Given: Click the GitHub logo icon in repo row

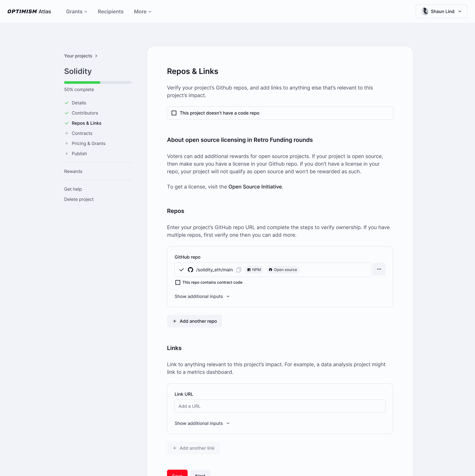Looking at the screenshot, I should [190, 270].
